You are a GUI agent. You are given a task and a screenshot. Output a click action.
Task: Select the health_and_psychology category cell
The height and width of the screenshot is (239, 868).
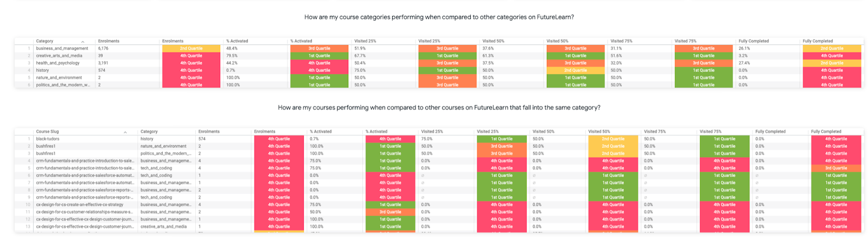[x=58, y=63]
